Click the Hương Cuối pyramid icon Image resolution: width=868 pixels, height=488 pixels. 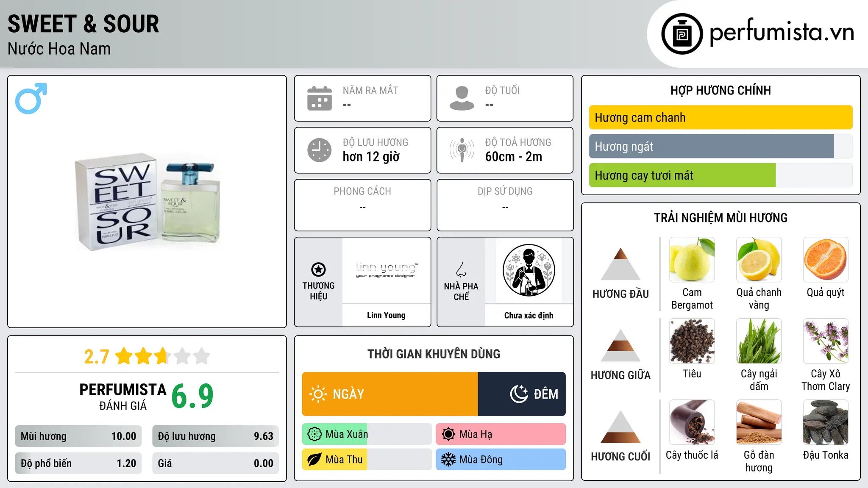620,427
